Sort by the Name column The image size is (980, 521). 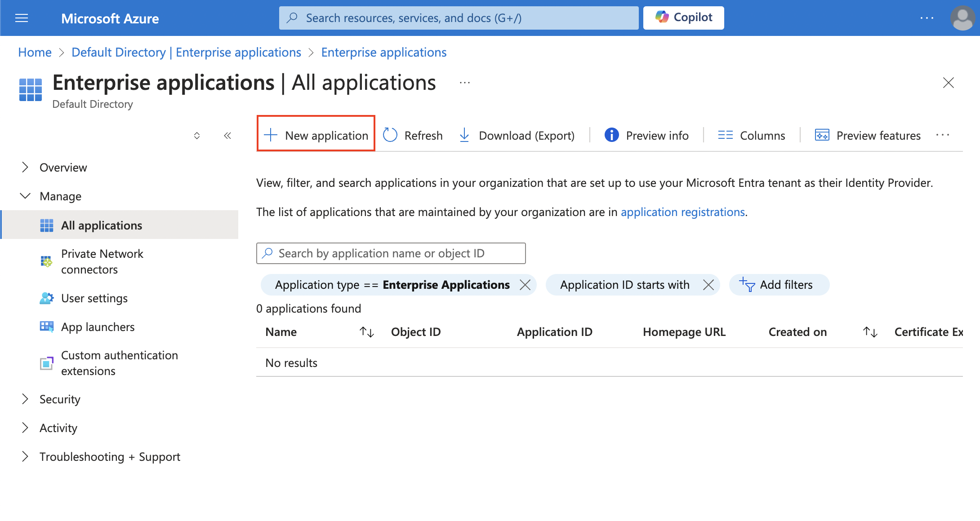pos(367,332)
